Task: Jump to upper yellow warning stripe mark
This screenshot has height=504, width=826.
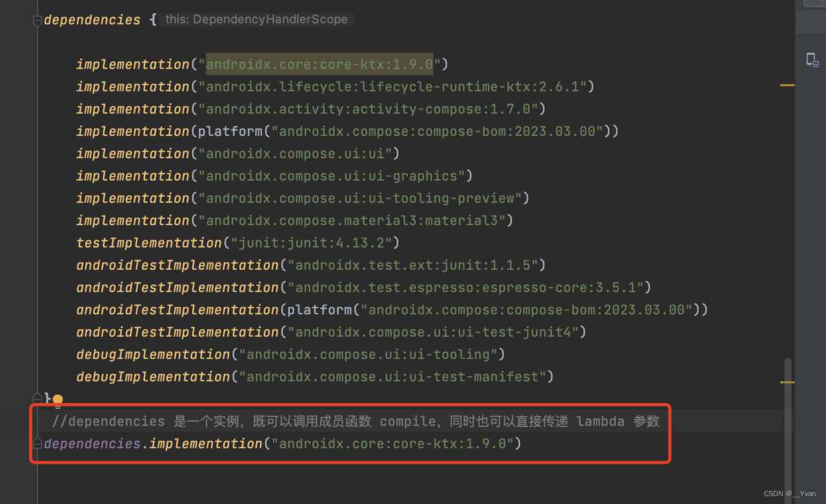Action: 787,85
